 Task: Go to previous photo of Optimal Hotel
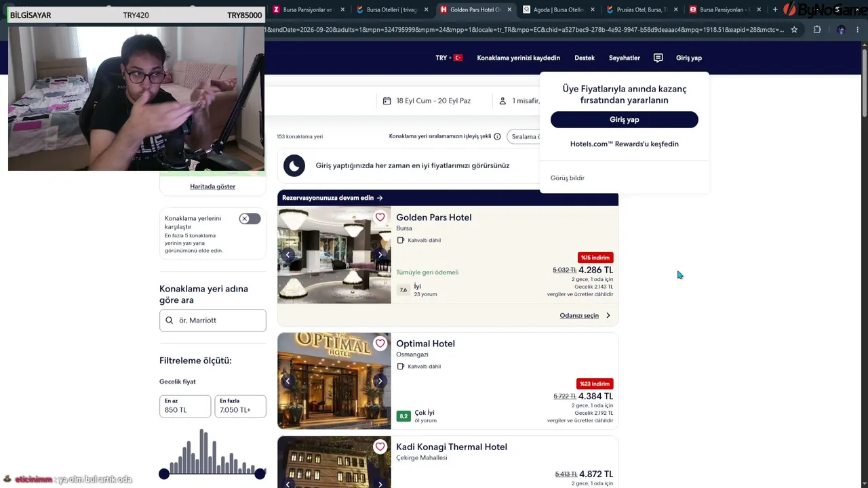288,381
